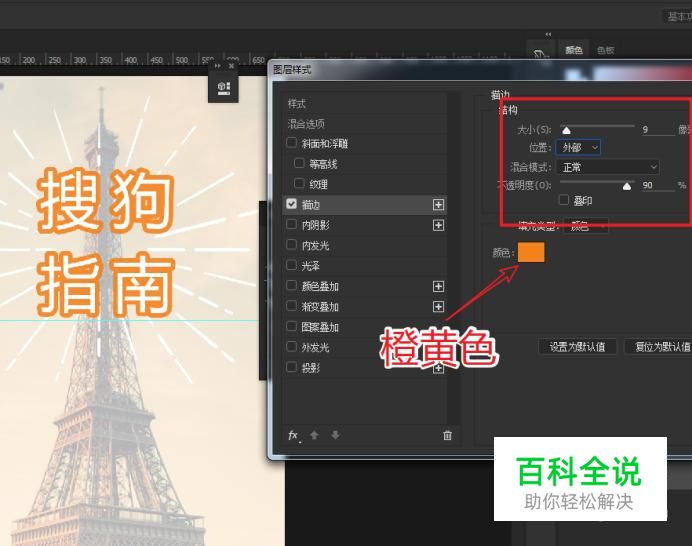Click the 指南 text on canvas
The width and height of the screenshot is (692, 546).
105,284
